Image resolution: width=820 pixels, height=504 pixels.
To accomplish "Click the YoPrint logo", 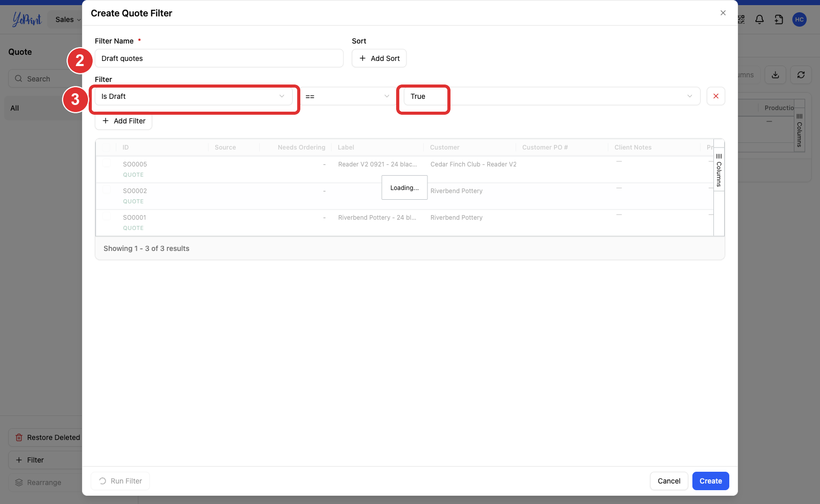I will [x=27, y=19].
